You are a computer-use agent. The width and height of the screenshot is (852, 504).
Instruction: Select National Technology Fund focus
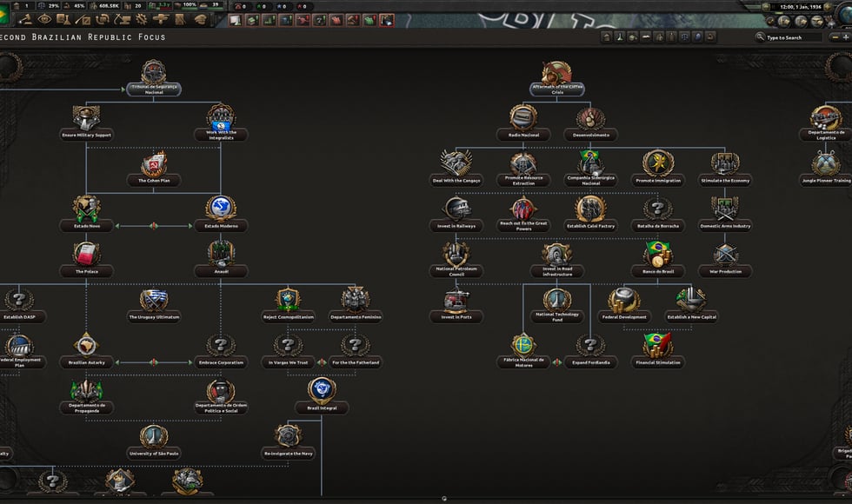pyautogui.click(x=557, y=305)
